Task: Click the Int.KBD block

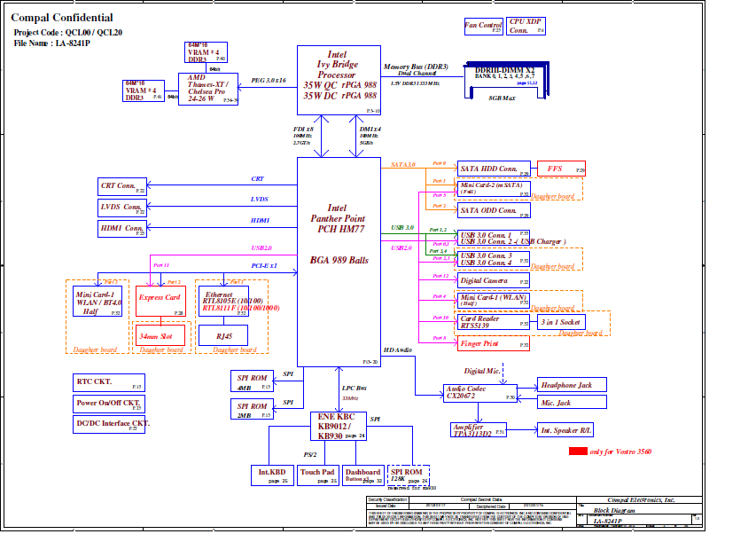Action: [272, 475]
